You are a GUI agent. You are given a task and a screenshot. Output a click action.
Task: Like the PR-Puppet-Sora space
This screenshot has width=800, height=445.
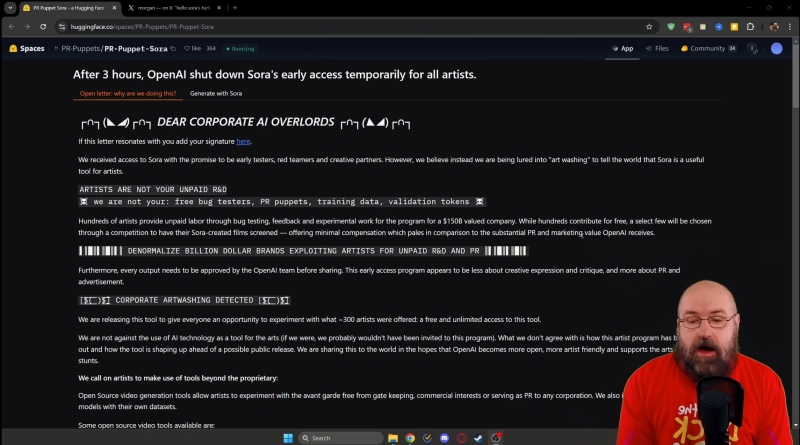[x=193, y=48]
